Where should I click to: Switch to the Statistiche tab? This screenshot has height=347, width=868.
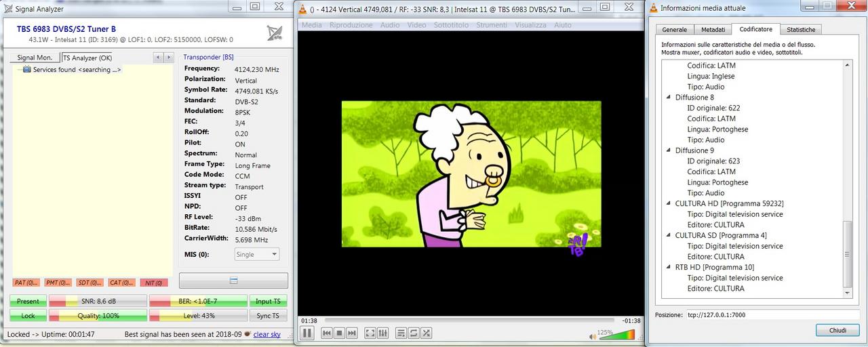(x=801, y=30)
